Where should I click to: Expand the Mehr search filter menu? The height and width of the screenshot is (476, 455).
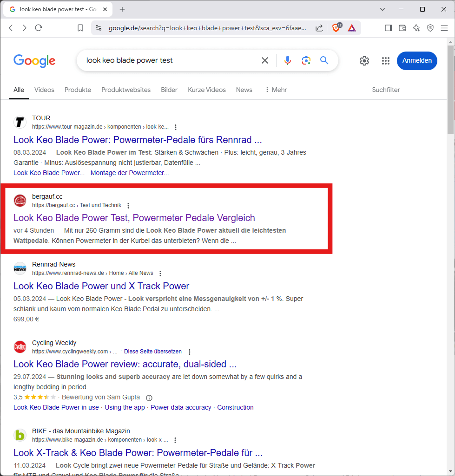point(276,90)
